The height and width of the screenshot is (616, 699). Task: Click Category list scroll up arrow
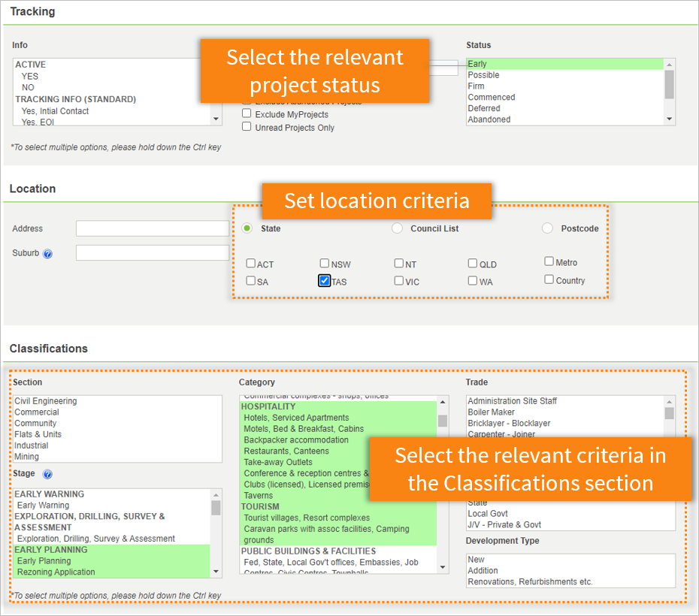[x=442, y=402]
